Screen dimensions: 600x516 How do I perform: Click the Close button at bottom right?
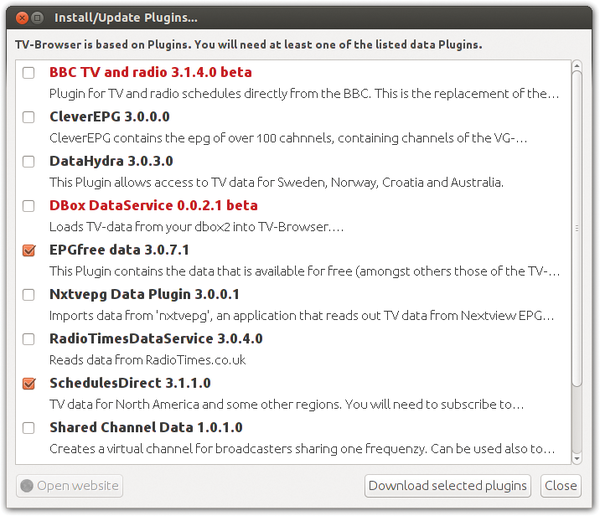click(x=561, y=486)
